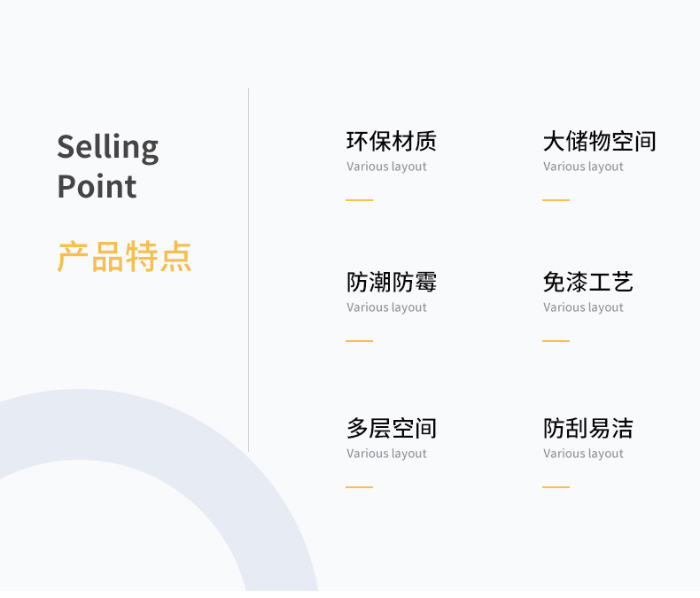Click the yellow dash below 防潮防霉
Viewport: 700px width, 598px height.
point(359,340)
